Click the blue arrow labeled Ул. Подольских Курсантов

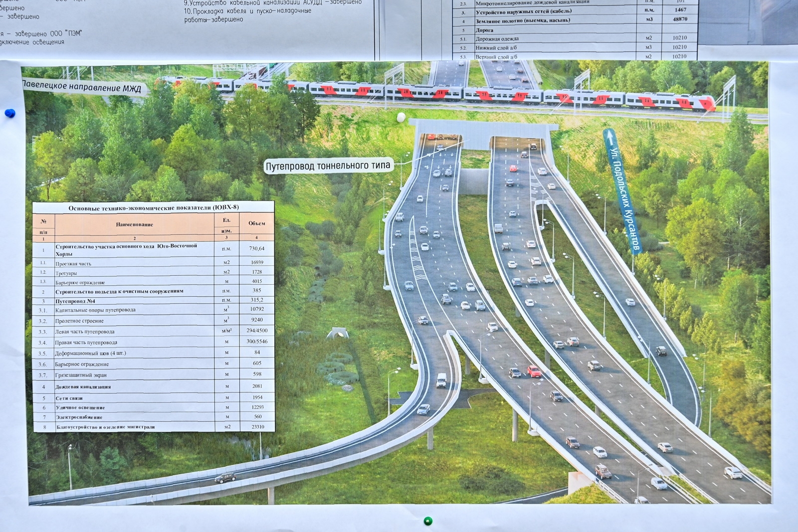(x=622, y=191)
